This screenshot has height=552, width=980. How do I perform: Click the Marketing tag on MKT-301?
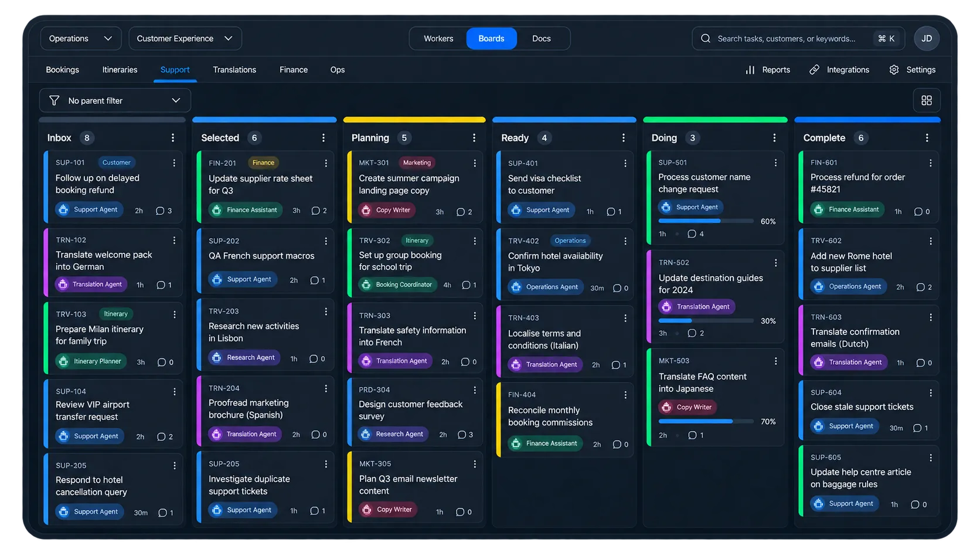[417, 162]
